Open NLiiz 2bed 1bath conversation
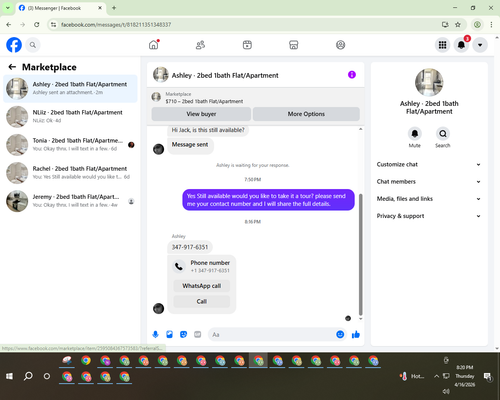 pyautogui.click(x=70, y=117)
